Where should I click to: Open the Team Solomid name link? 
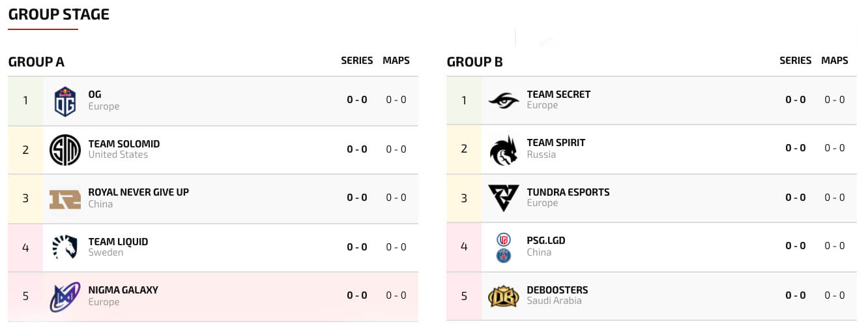point(124,144)
